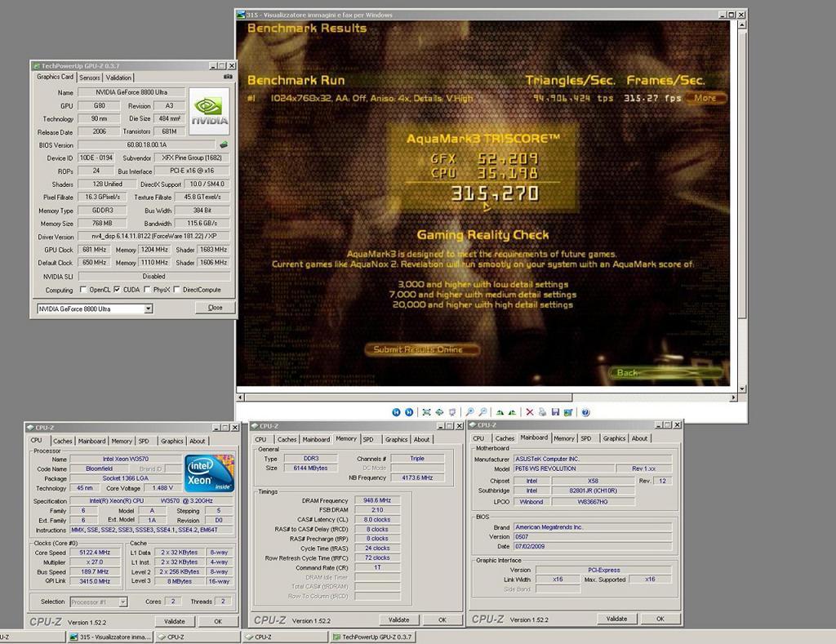Click the Intel Xeon inside logo in CPU-Z

tap(209, 473)
